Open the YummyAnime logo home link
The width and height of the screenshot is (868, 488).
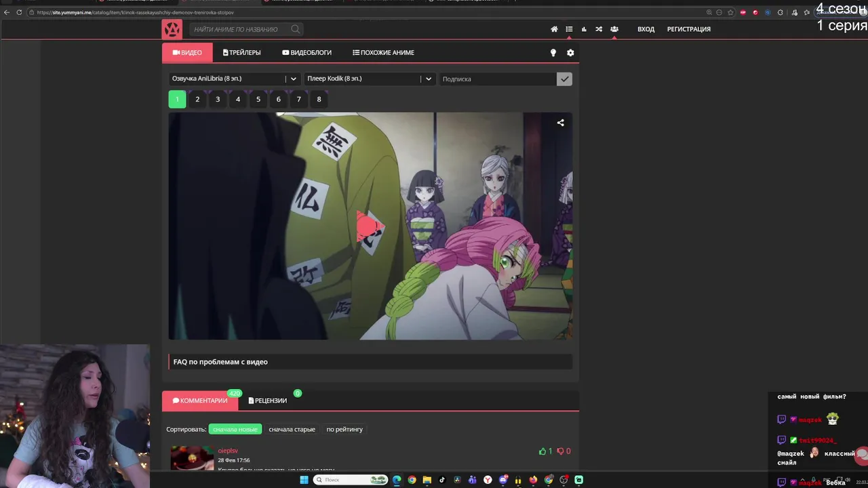[172, 29]
